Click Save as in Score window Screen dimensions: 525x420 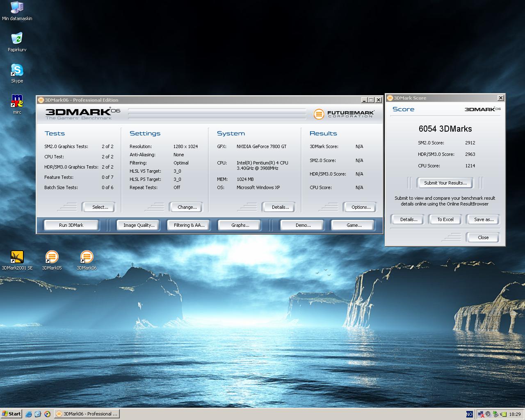pos(483,219)
